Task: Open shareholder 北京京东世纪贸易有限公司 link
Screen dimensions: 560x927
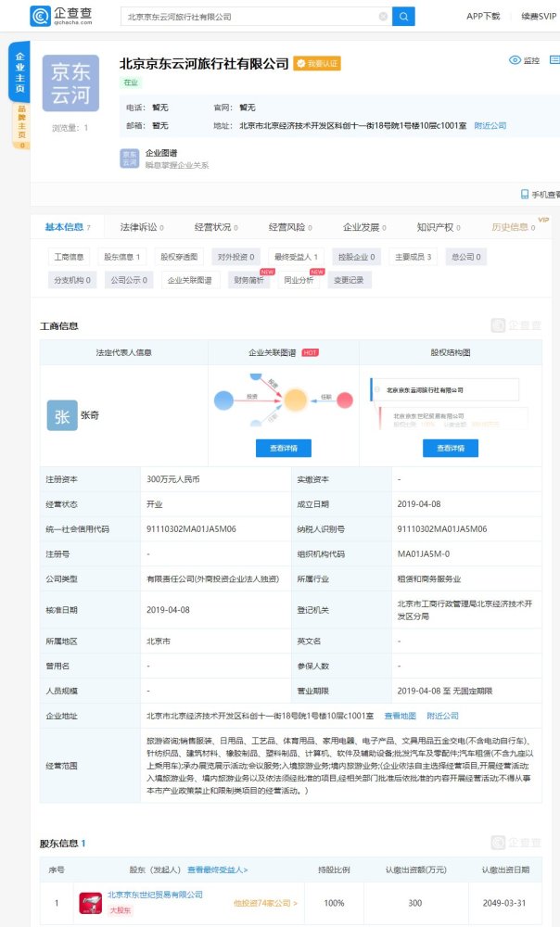Action: click(x=155, y=895)
